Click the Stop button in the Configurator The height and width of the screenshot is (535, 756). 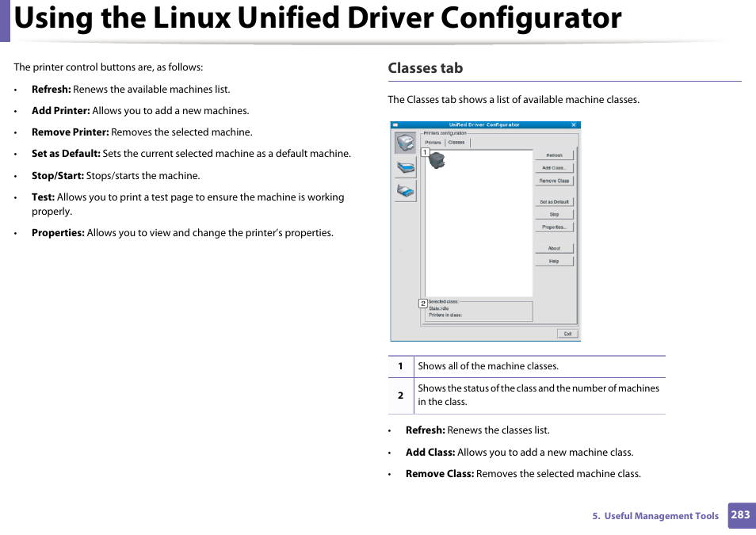click(554, 214)
